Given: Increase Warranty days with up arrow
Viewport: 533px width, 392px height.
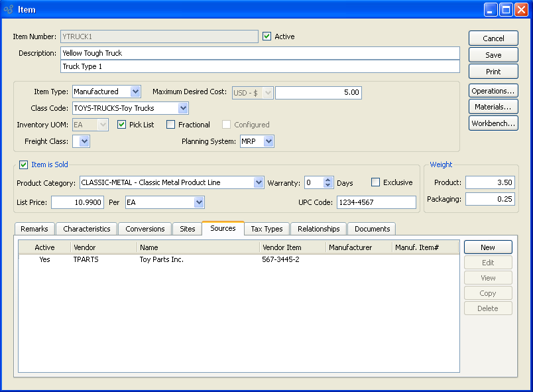Looking at the screenshot, I should [327, 180].
